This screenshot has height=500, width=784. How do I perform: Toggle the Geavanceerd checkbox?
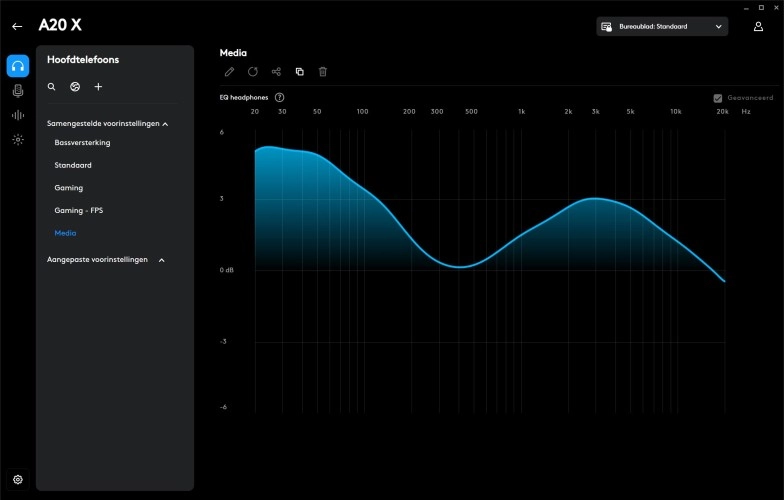[718, 98]
